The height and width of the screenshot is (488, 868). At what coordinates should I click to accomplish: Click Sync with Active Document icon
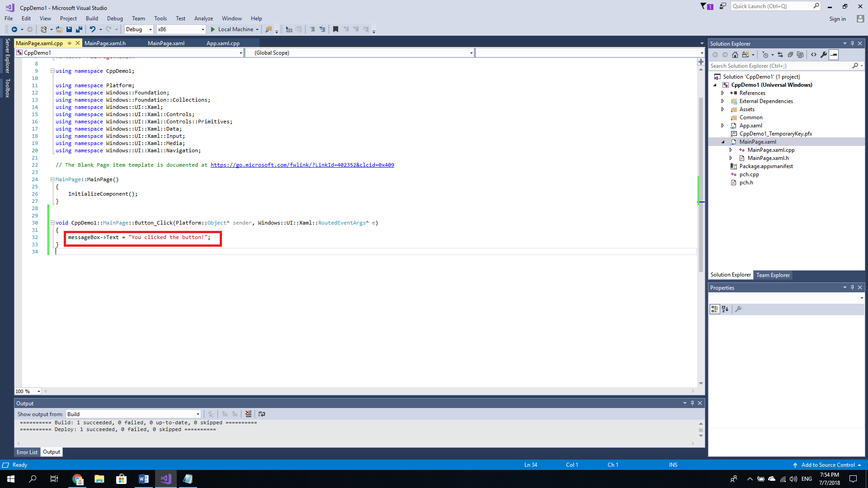click(x=780, y=55)
